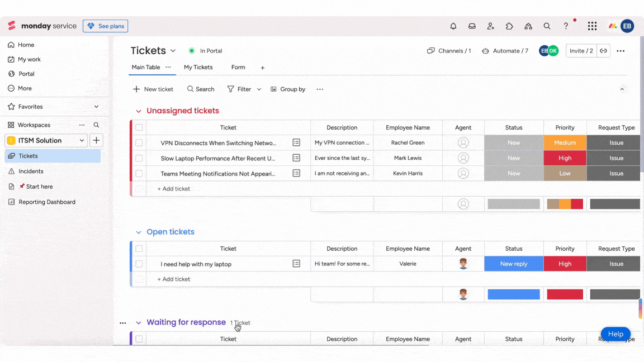Click the invite members person icon
The image size is (644, 362).
[x=490, y=26]
